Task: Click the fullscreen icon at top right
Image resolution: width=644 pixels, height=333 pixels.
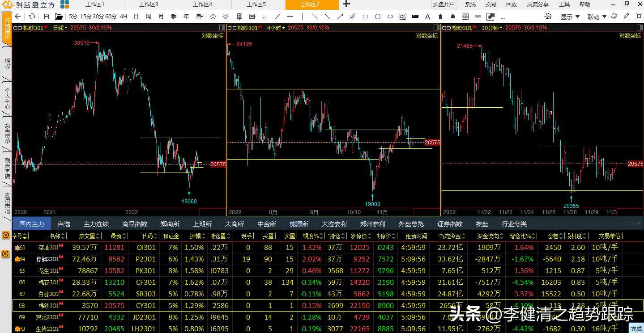Action: coord(639,16)
